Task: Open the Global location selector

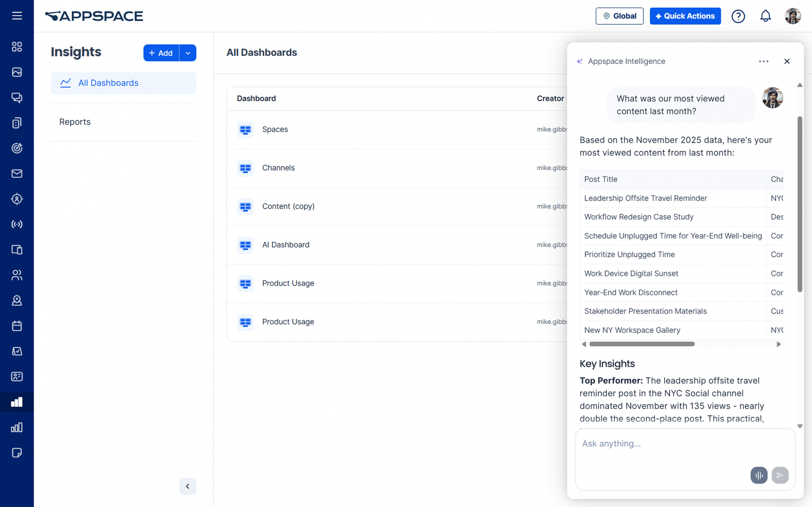Action: tap(619, 16)
